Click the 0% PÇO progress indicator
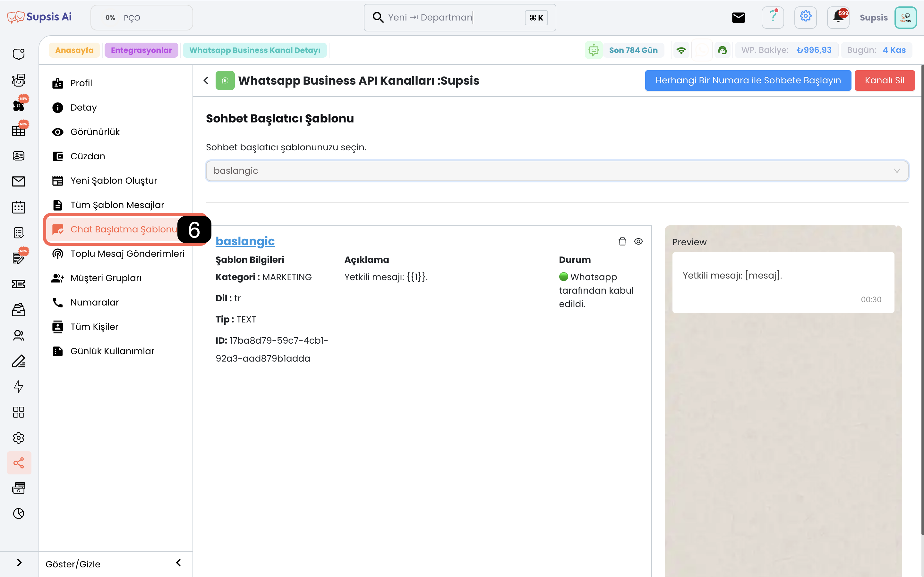924x577 pixels. [142, 18]
